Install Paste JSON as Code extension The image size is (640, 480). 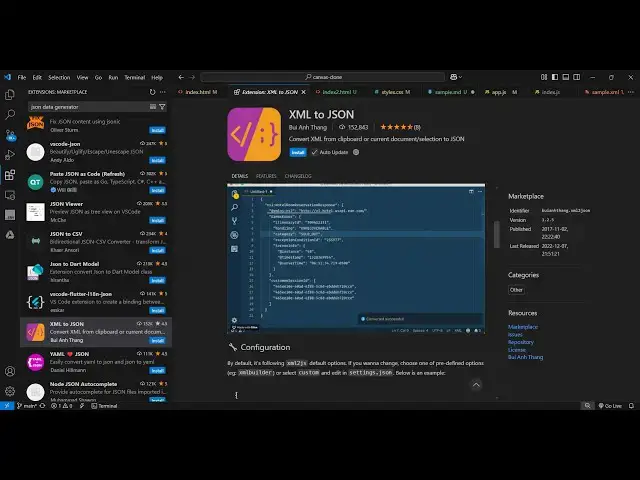coord(157,190)
